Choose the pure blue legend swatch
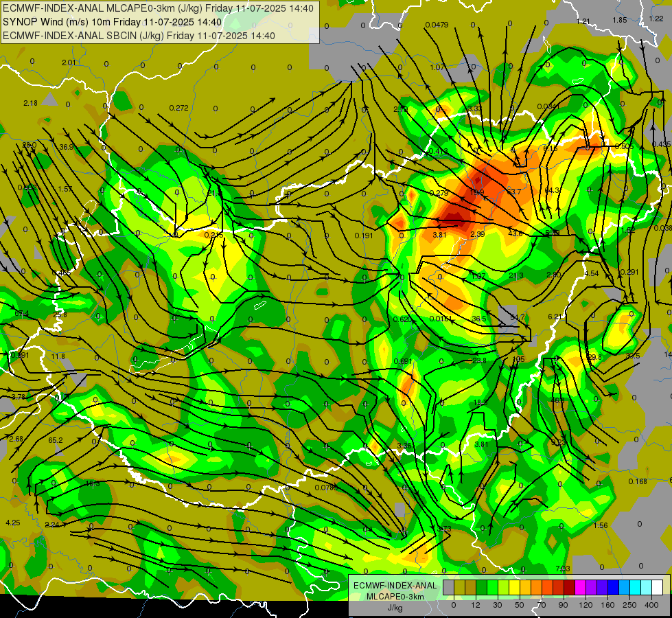The height and width of the screenshot is (618, 672). (x=614, y=587)
